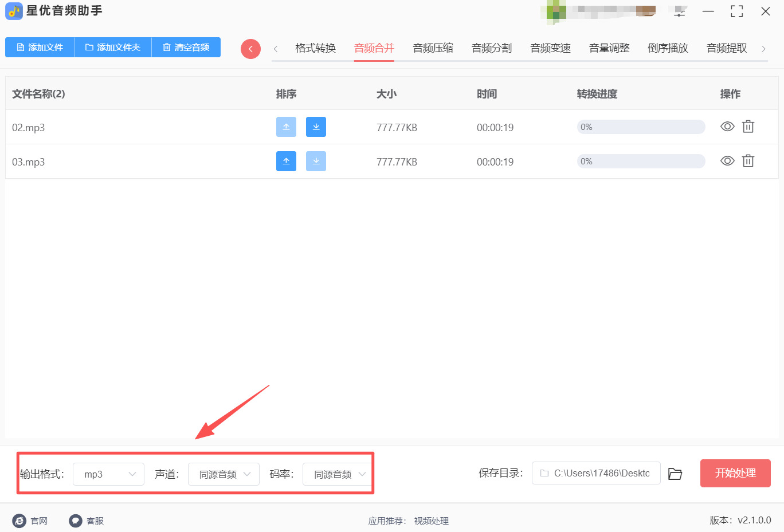The height and width of the screenshot is (532, 784).
Task: Click the 添加文件 button
Action: (x=40, y=47)
